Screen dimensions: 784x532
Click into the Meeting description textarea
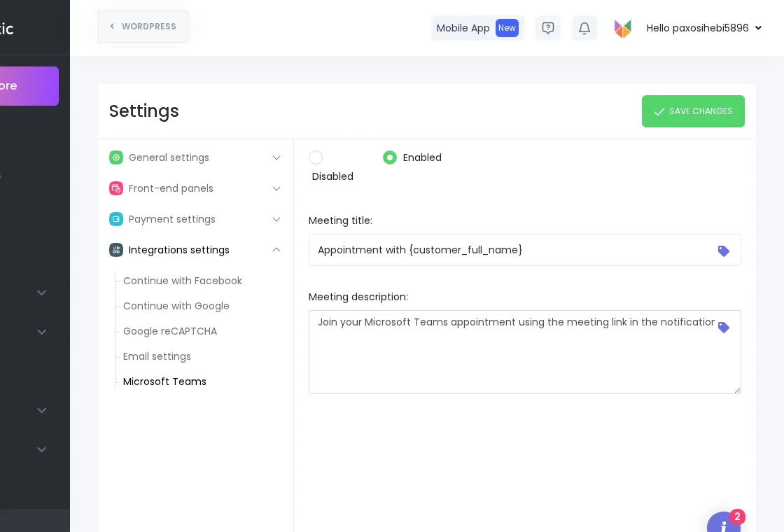[524, 352]
